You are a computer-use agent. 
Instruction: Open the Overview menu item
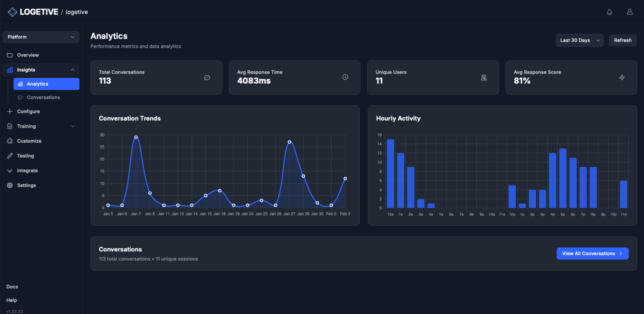pyautogui.click(x=28, y=55)
